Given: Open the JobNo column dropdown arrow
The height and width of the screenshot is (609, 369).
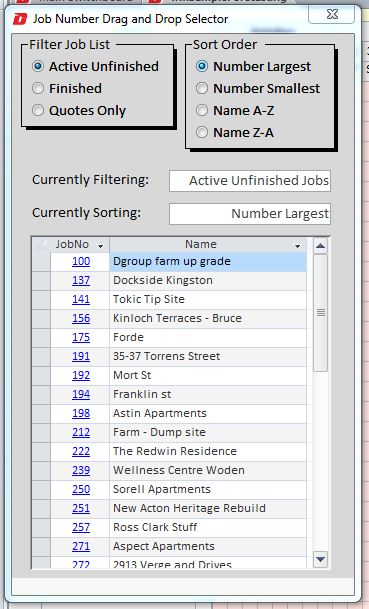Looking at the screenshot, I should point(101,246).
